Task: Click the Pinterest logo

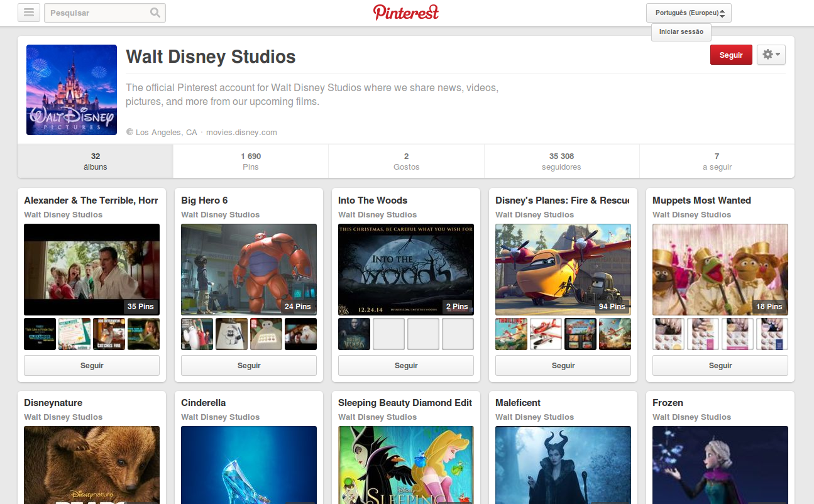Action: coord(406,13)
